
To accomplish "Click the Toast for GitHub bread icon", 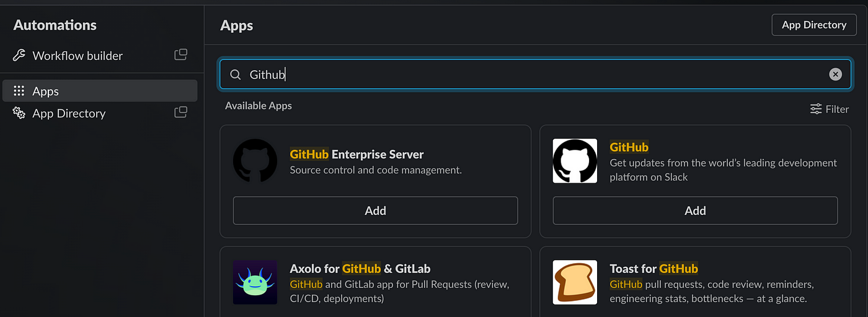I will click(575, 282).
